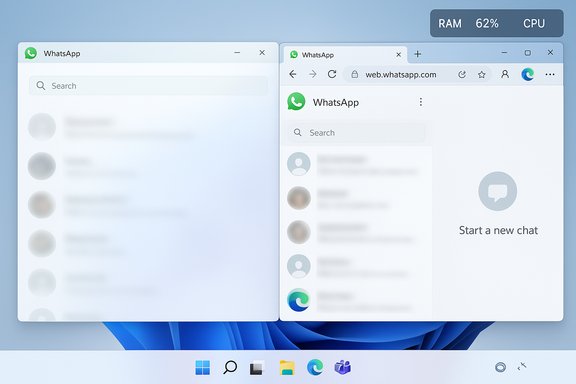Open the browser profile icon

[x=505, y=74]
